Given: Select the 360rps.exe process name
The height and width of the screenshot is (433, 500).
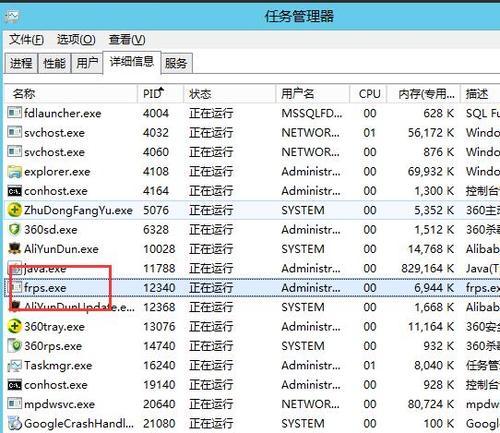Looking at the screenshot, I should [x=53, y=346].
